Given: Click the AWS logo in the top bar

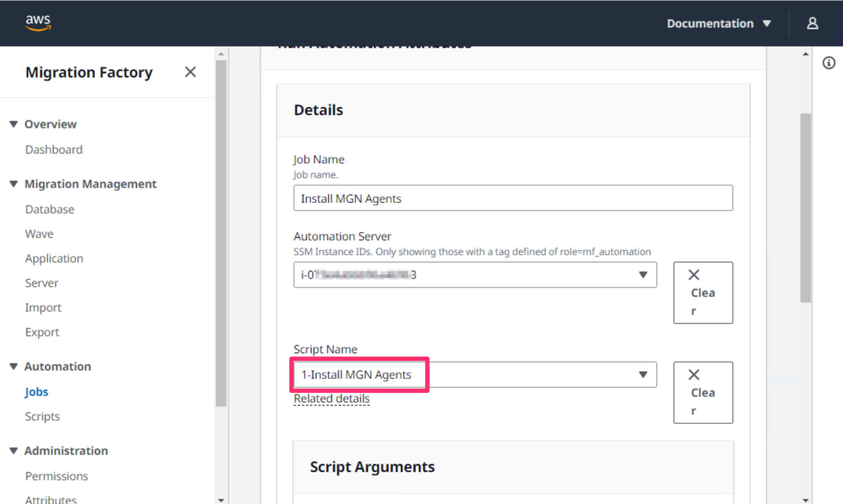Looking at the screenshot, I should pos(38,23).
